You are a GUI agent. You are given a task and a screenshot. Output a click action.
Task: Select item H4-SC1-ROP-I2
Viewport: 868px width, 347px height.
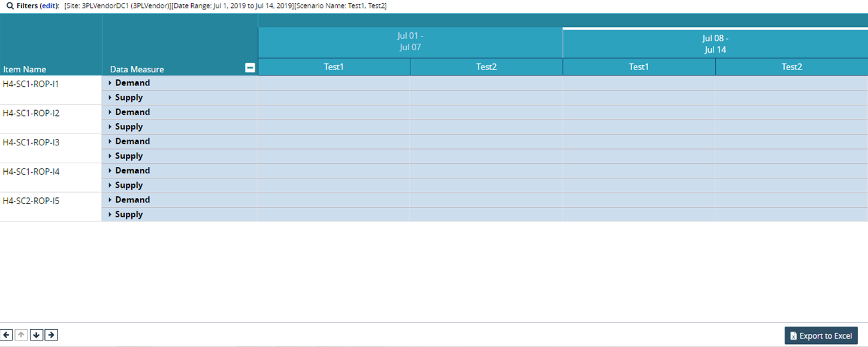pos(31,113)
